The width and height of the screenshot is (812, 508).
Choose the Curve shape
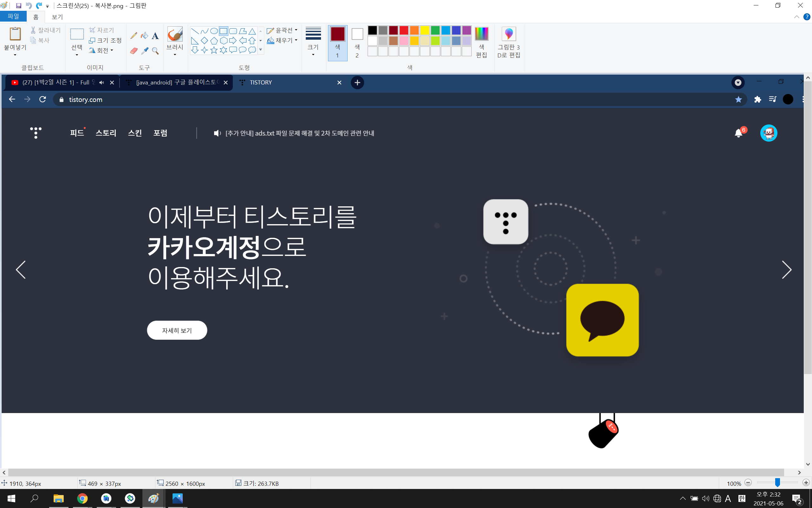pyautogui.click(x=204, y=31)
